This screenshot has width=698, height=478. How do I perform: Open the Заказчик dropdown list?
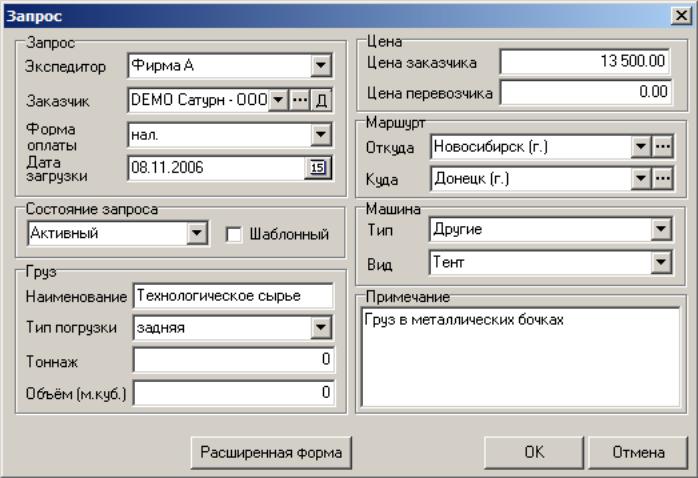coord(278,100)
